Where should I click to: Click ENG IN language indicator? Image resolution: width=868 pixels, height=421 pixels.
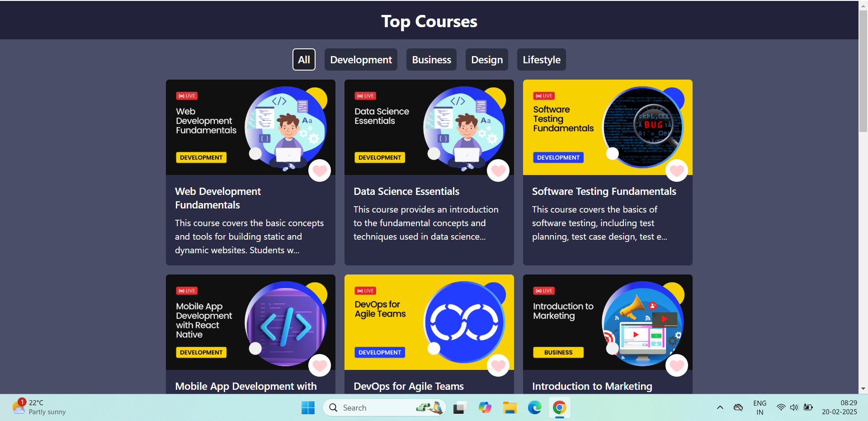[759, 407]
